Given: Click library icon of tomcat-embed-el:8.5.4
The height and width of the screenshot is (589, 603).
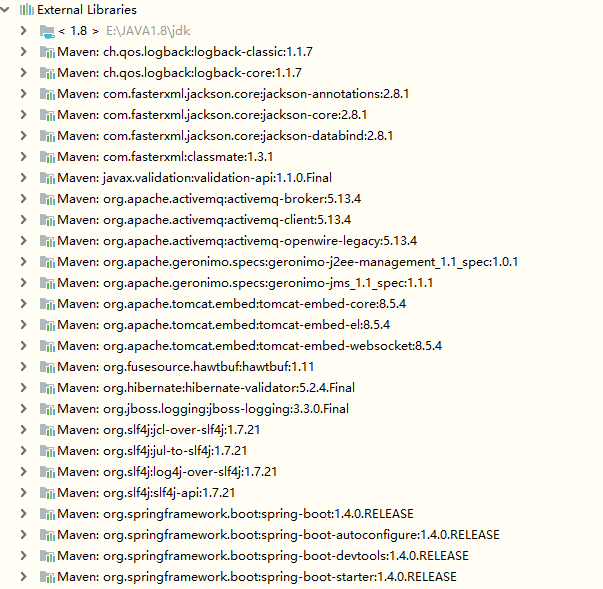Looking at the screenshot, I should 47,324.
